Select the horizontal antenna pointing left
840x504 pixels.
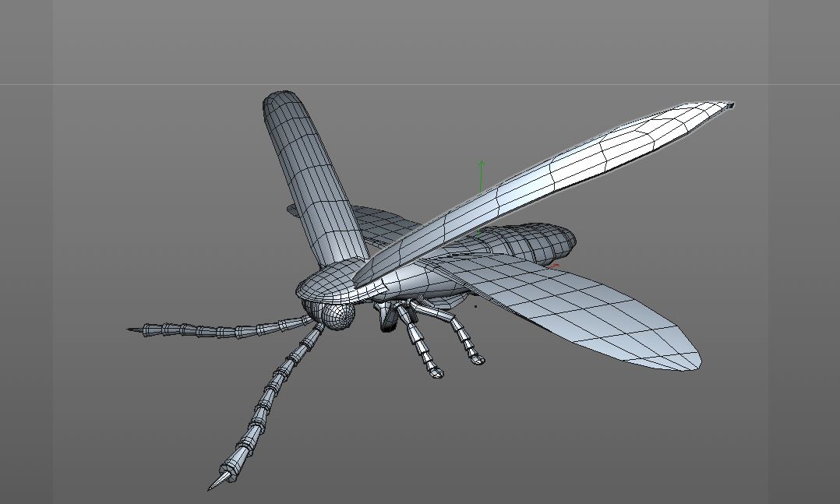click(x=220, y=329)
